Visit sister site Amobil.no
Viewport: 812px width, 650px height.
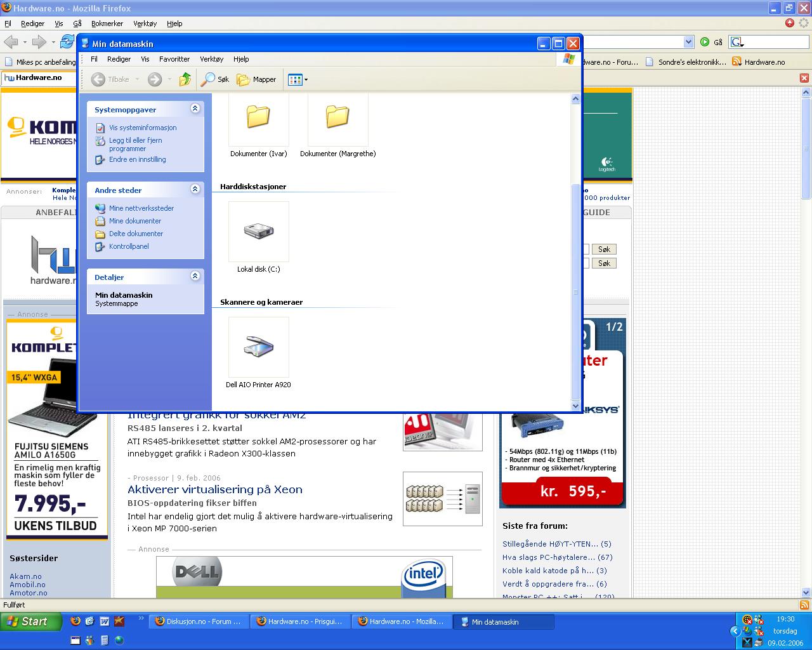click(x=27, y=585)
